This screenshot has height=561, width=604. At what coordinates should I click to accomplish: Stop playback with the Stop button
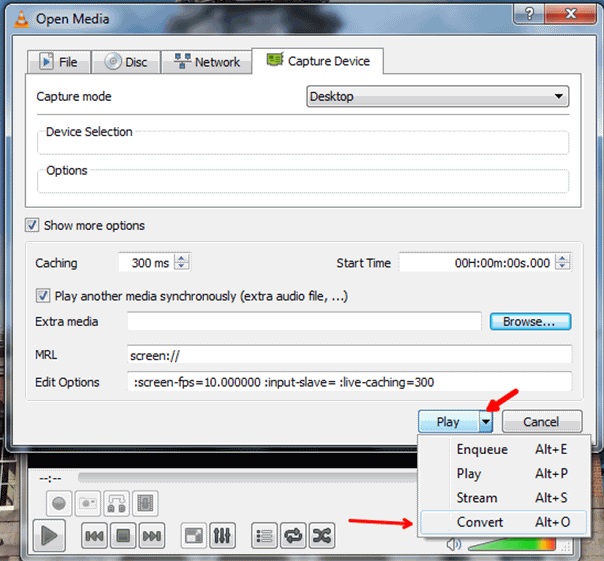pos(123,536)
